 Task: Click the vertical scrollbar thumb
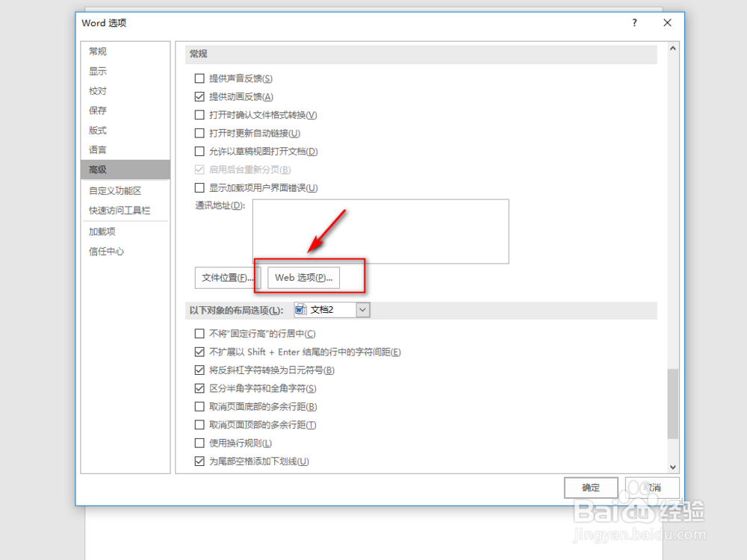point(673,404)
